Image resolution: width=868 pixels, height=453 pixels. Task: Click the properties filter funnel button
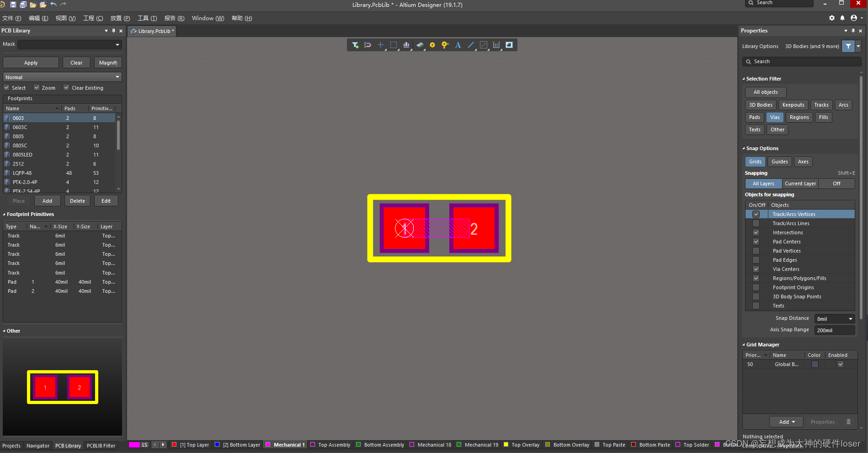point(848,46)
